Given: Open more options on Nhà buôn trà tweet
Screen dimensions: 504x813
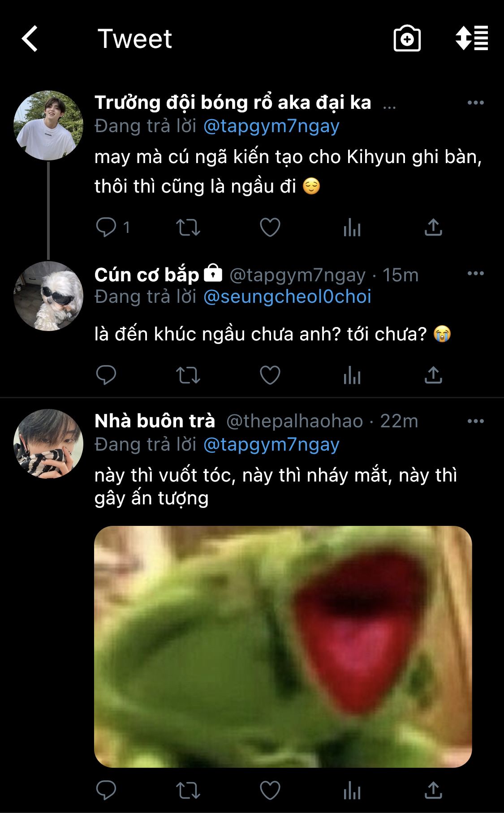Looking at the screenshot, I should (475, 421).
